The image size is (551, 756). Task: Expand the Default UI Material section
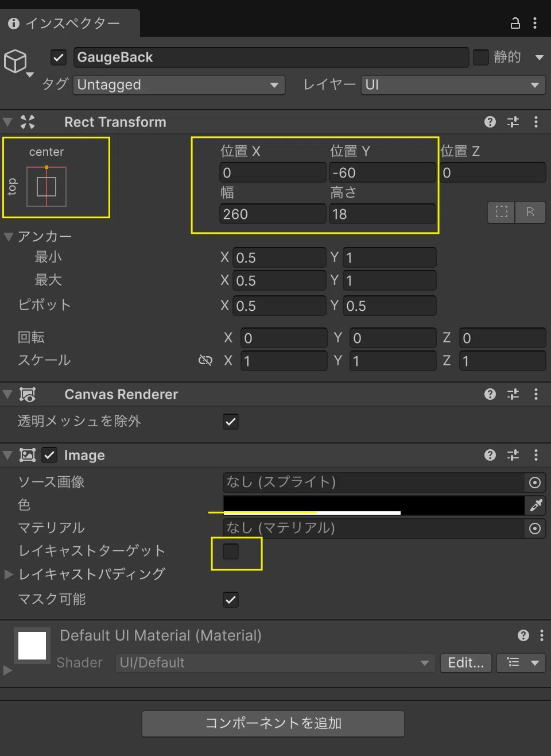(7, 670)
